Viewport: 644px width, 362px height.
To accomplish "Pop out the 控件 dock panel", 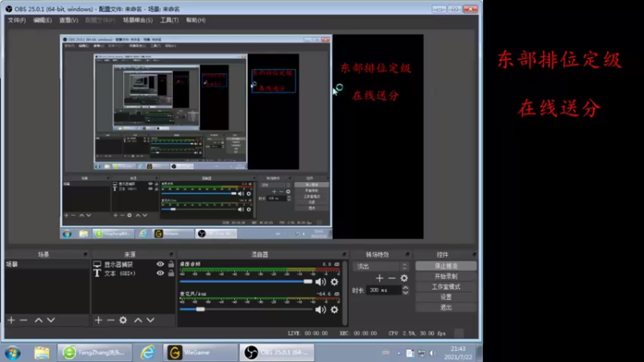I will tap(474, 254).
